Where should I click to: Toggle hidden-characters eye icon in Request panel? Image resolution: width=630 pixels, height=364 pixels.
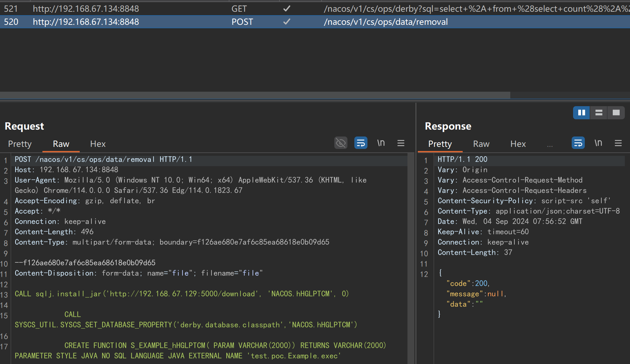pyautogui.click(x=341, y=143)
